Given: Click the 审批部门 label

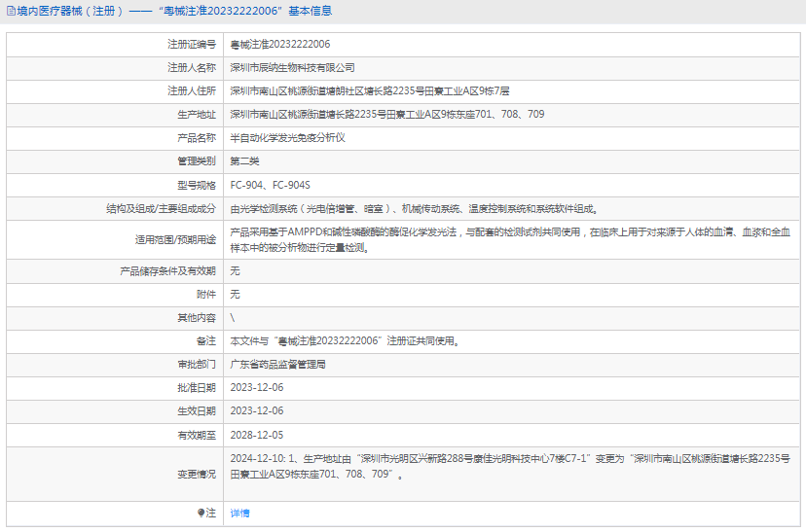Looking at the screenshot, I should tap(197, 365).
